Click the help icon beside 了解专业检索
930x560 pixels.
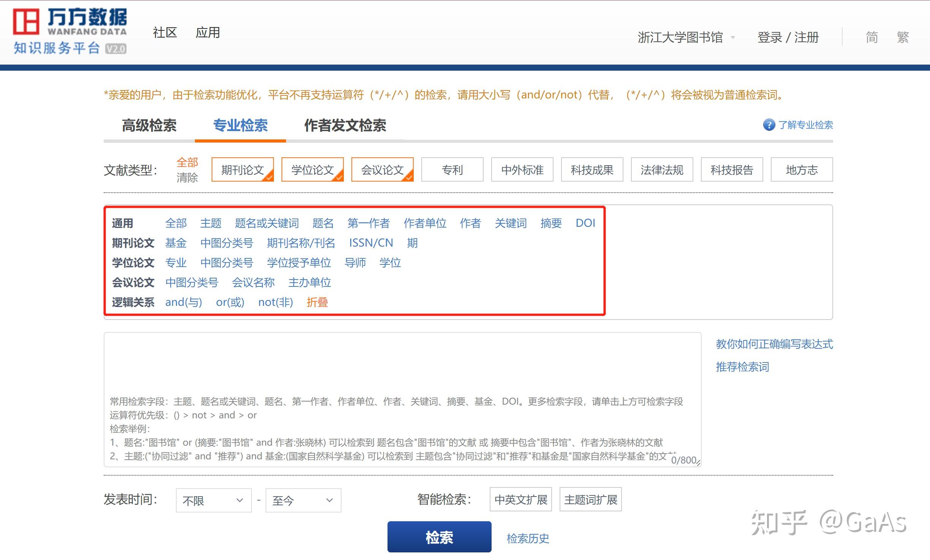[x=768, y=125]
